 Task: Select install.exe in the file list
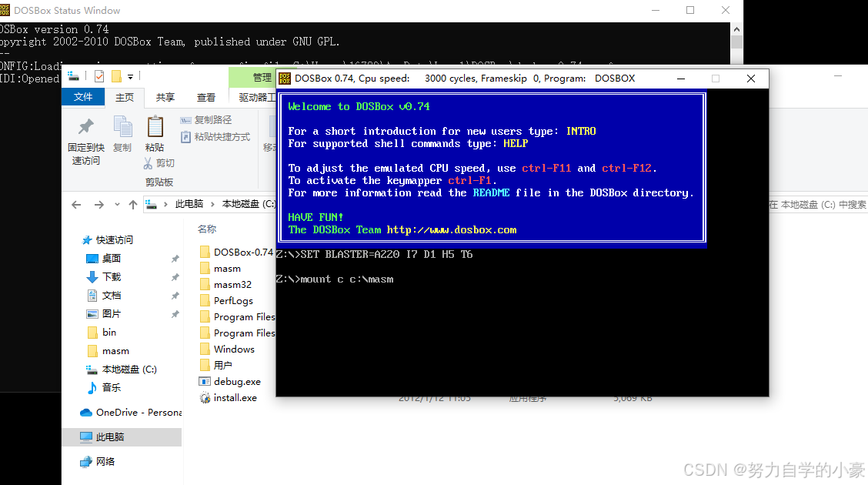228,397
